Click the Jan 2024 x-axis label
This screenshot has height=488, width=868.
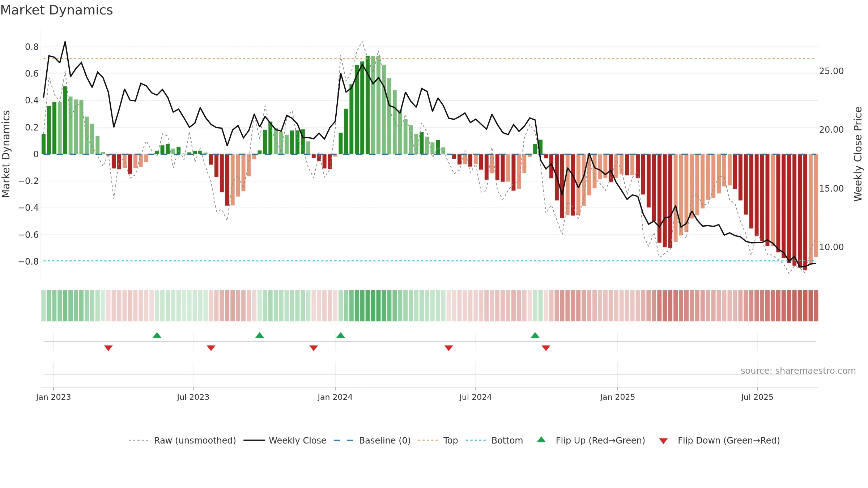tap(335, 397)
